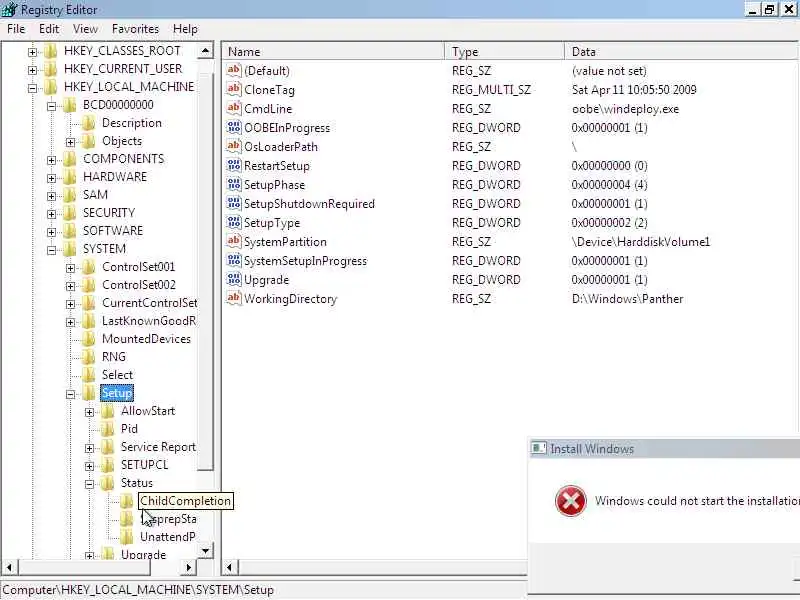This screenshot has width=800, height=600.
Task: Click the SetupType DWORD icon
Action: 234,222
